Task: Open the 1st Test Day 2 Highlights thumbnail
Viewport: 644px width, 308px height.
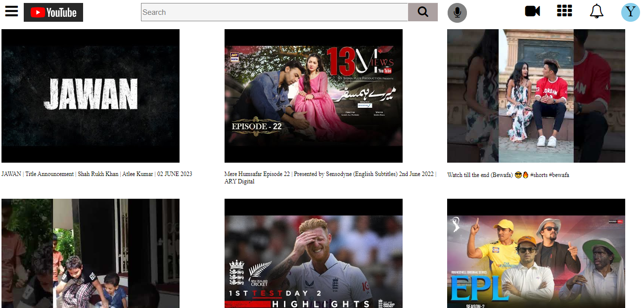Action: [313, 253]
